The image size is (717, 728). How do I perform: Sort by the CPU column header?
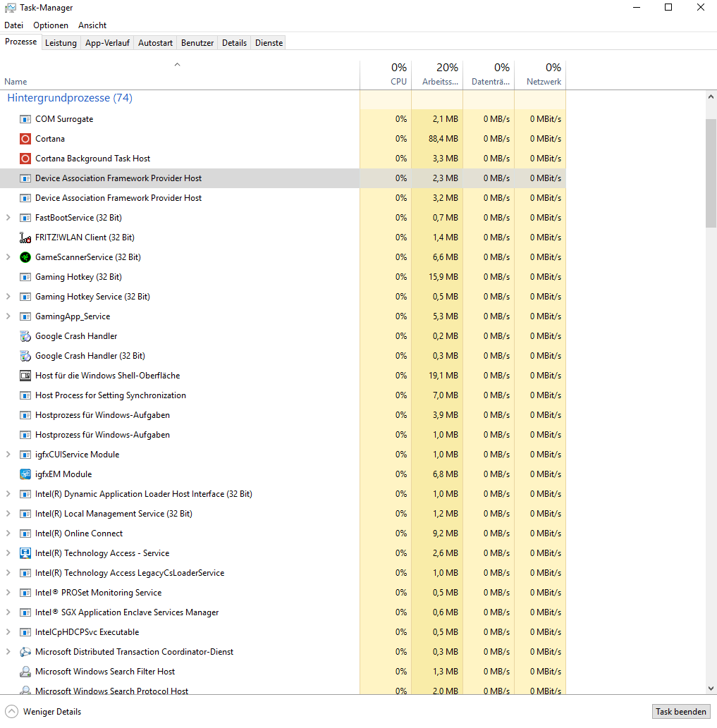coord(386,74)
